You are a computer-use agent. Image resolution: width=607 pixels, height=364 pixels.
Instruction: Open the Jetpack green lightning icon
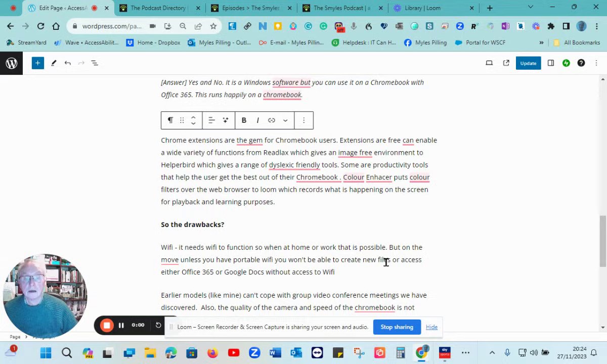566,63
